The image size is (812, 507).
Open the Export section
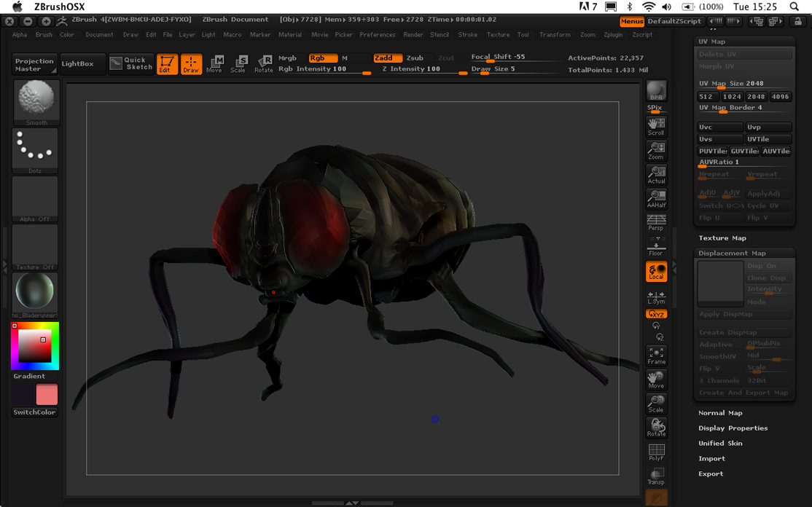click(x=711, y=473)
